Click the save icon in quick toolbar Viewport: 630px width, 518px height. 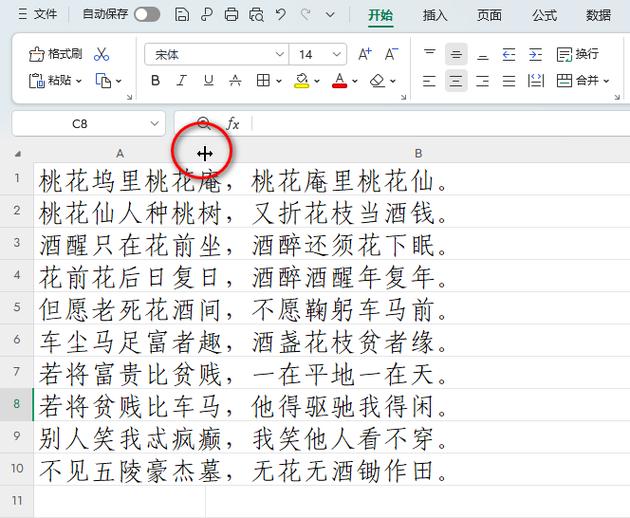pos(182,15)
